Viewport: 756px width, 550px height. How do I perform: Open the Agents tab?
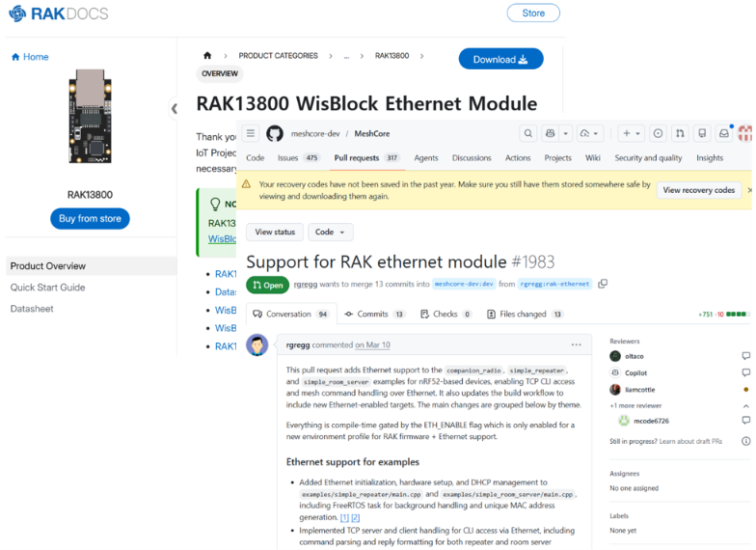tap(426, 158)
